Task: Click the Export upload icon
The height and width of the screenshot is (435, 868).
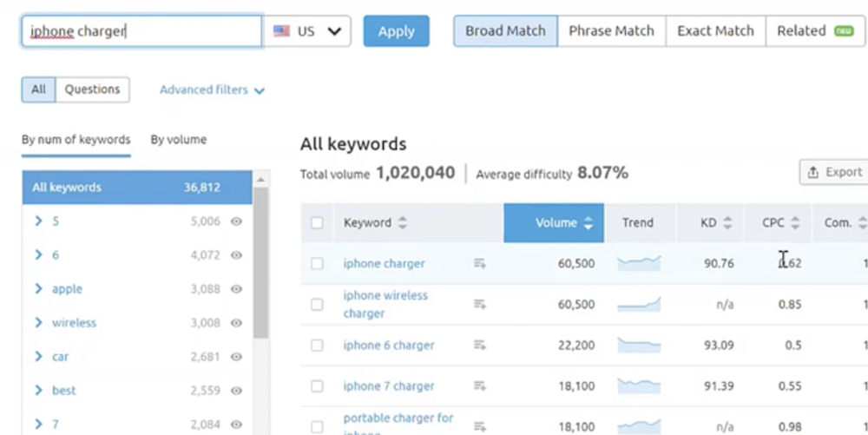Action: [812, 173]
